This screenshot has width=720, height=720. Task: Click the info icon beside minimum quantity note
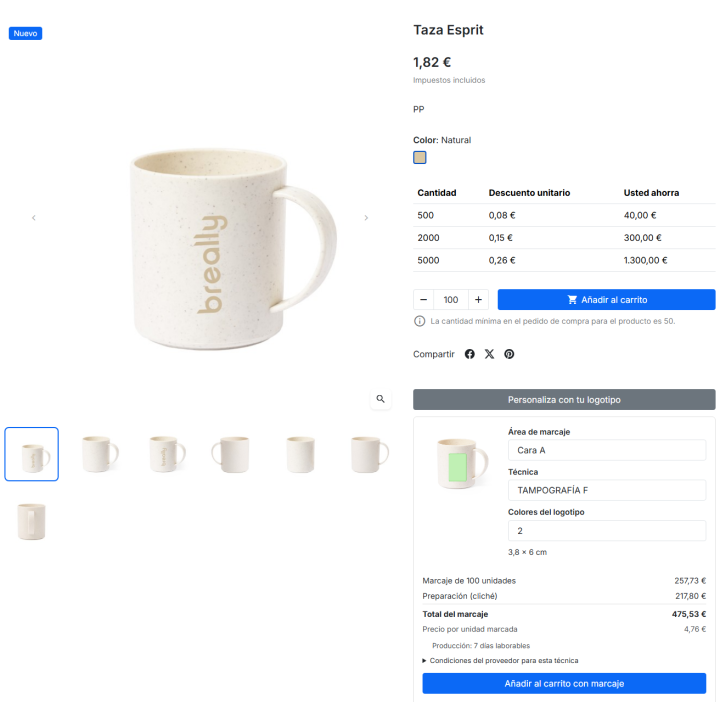(419, 321)
